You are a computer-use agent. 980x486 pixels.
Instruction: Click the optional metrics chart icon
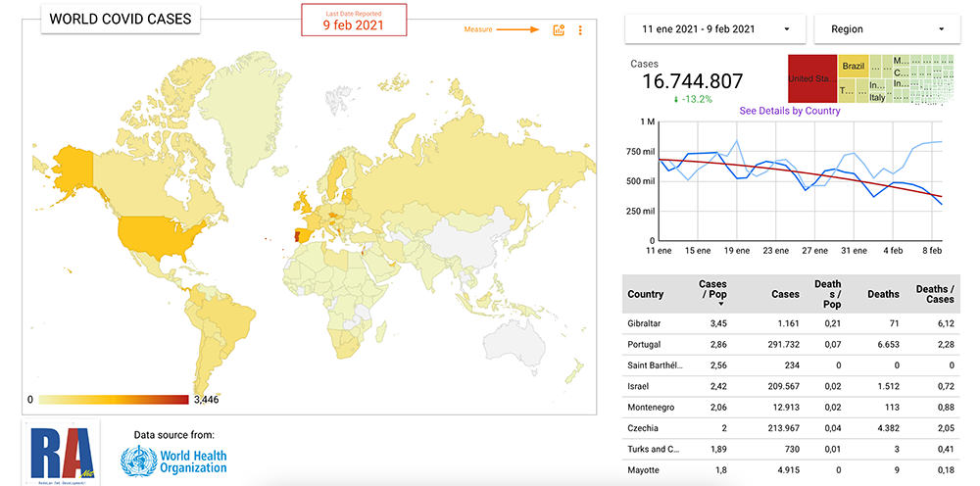pyautogui.click(x=559, y=30)
